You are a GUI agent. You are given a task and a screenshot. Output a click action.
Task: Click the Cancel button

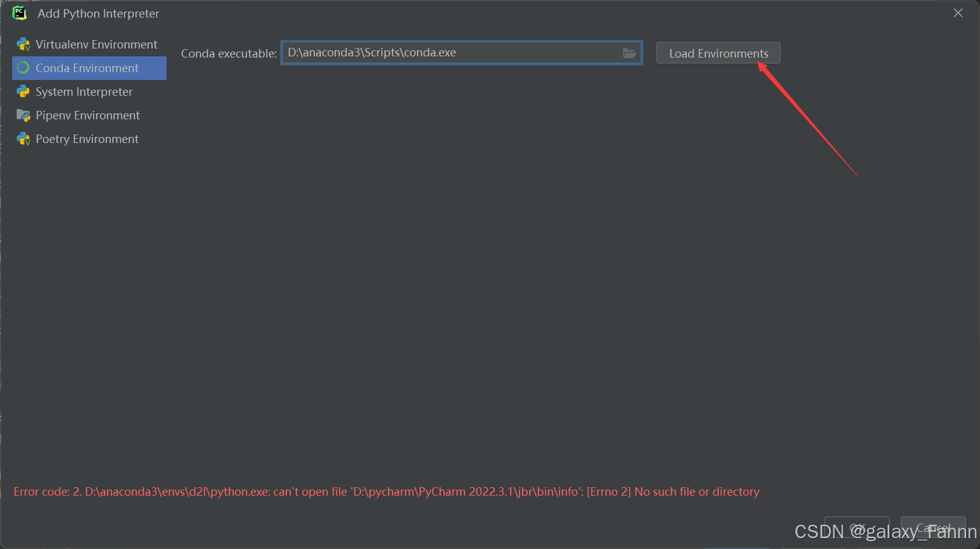coord(933,528)
